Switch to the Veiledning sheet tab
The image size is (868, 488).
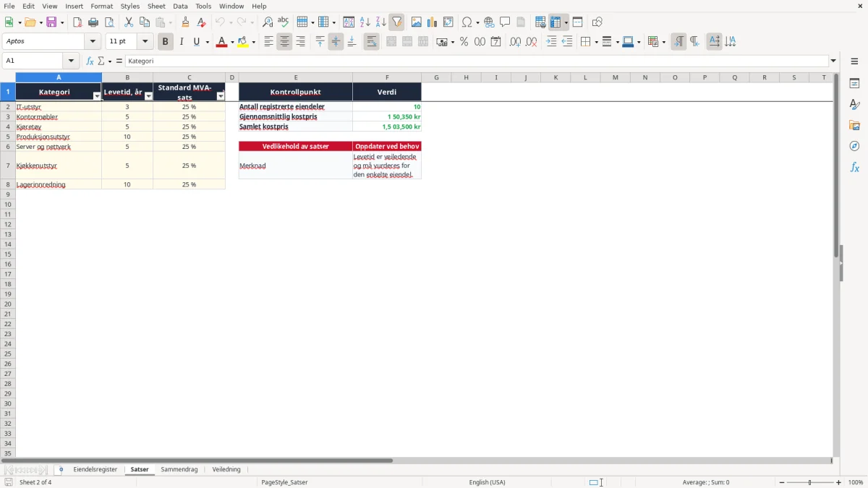click(226, 470)
